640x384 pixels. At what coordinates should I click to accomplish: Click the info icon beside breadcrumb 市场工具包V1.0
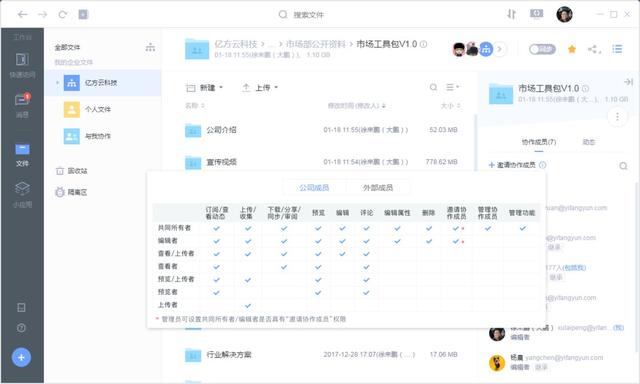click(424, 44)
